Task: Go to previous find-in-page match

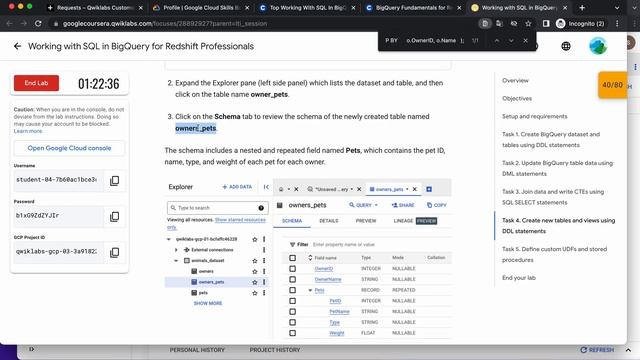Action: click(x=497, y=40)
